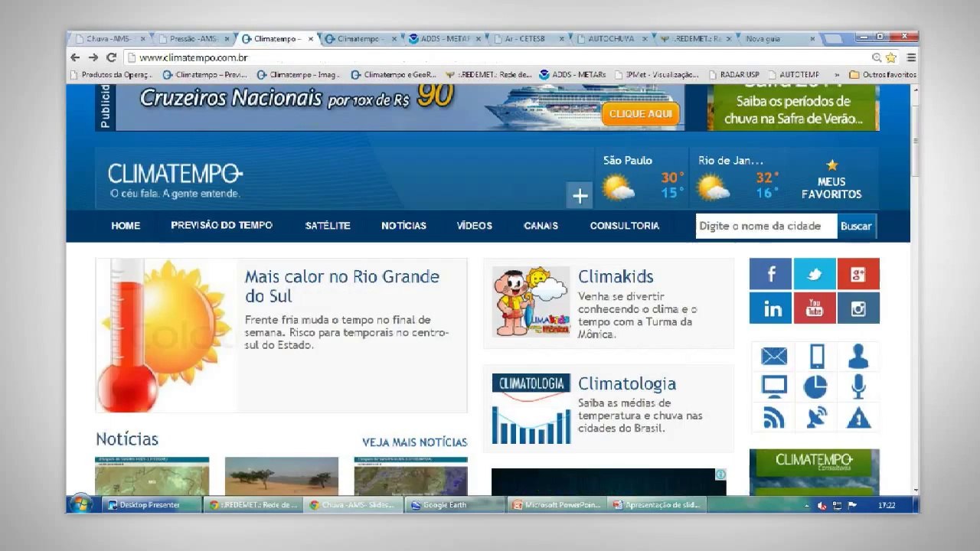Click the Climatologia chart thumbnail

pos(531,409)
